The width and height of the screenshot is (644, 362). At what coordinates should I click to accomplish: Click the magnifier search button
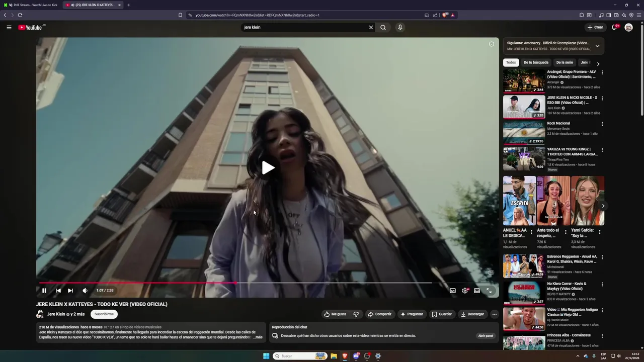[383, 27]
